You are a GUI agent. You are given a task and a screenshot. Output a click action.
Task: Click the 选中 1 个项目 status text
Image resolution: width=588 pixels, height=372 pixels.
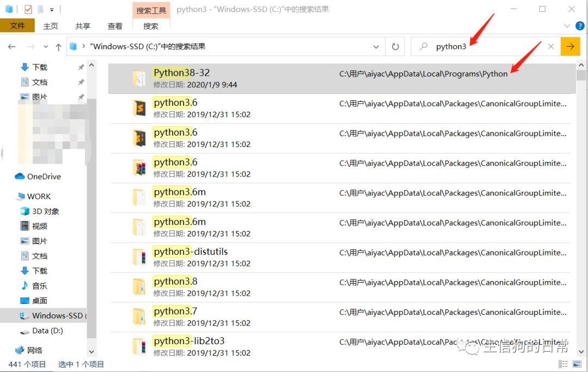[x=81, y=364]
